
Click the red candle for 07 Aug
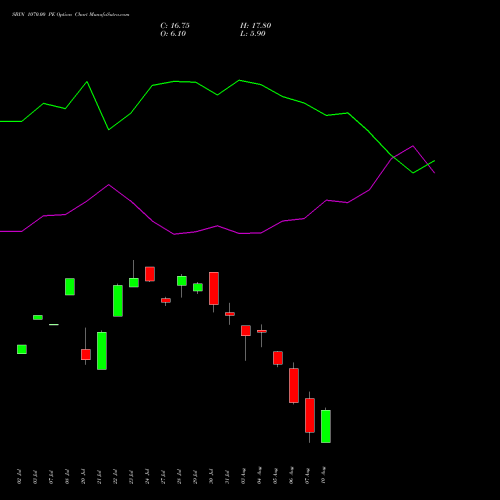[x=310, y=415]
